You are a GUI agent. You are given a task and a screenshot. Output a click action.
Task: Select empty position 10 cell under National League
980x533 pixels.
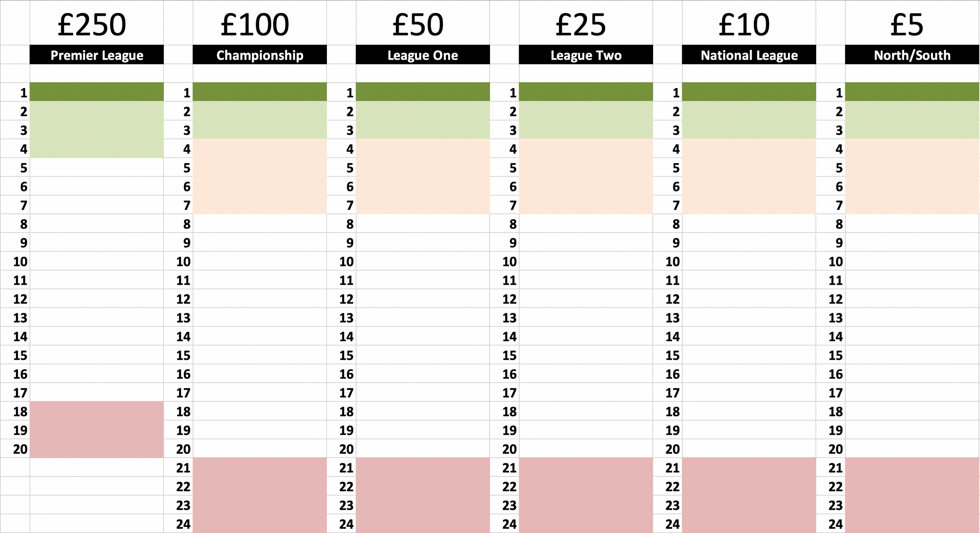tap(749, 261)
